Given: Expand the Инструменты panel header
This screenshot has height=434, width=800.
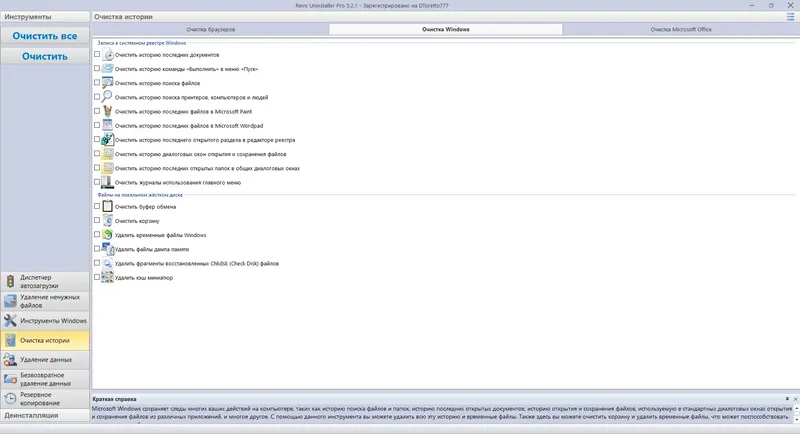Looking at the screenshot, I should (45, 17).
